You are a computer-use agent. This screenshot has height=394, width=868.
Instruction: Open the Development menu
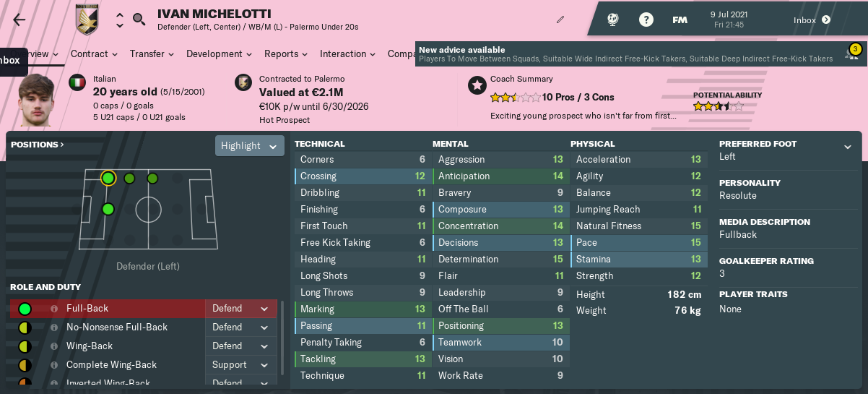point(219,53)
